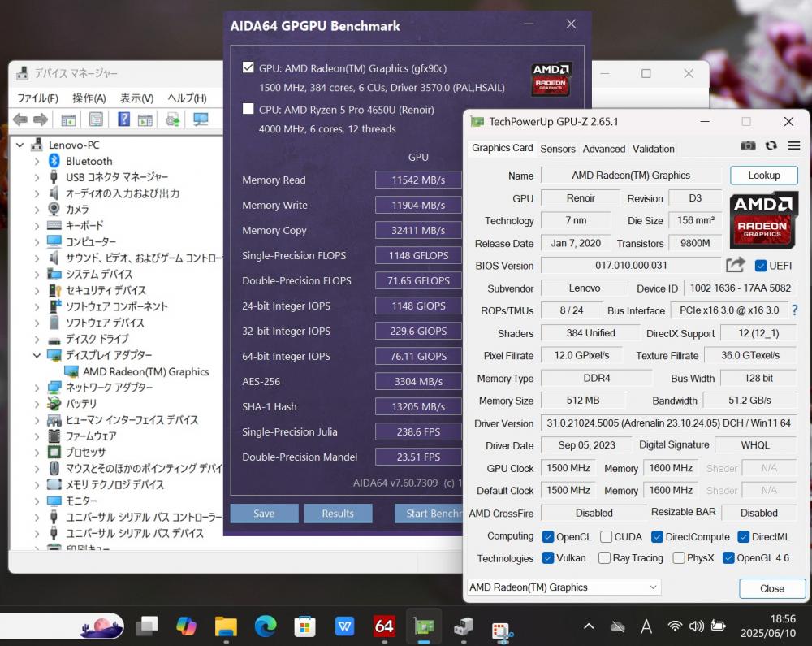812x646 pixels.
Task: Click the Bus Interface question mark
Action: (x=794, y=310)
